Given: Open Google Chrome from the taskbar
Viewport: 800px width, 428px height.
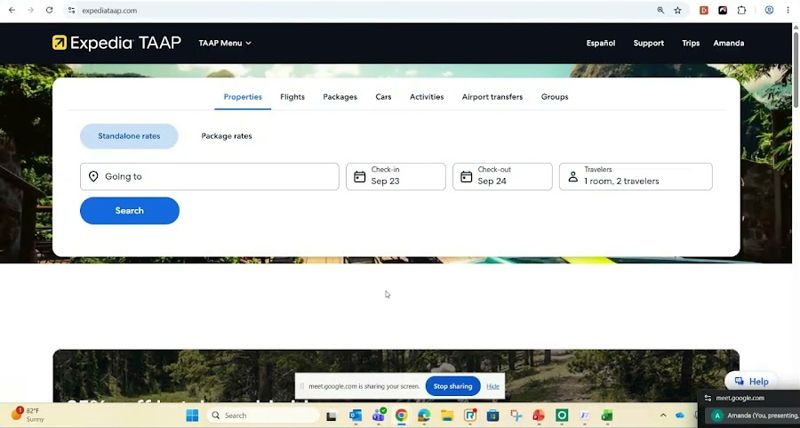Looking at the screenshot, I should point(402,416).
